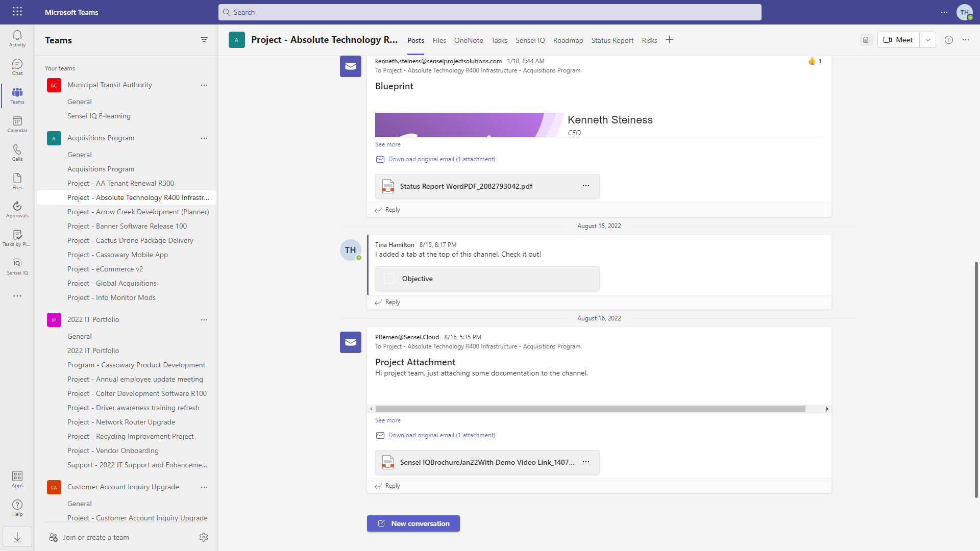Viewport: 980px width, 551px height.
Task: Open the Status Report tab
Action: (x=612, y=40)
